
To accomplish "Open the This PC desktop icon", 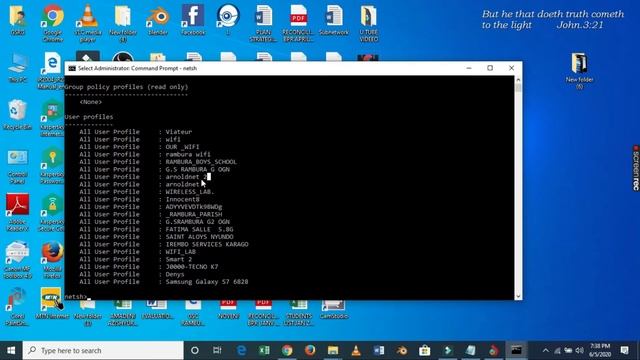I will pos(18,68).
